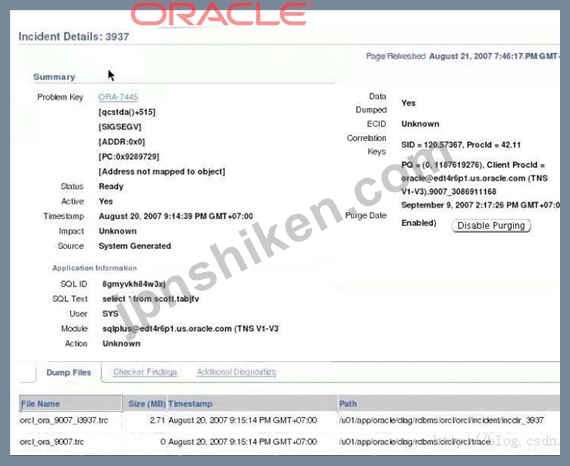Click timestamp in orcl_ora_9007.trc row

(x=242, y=442)
